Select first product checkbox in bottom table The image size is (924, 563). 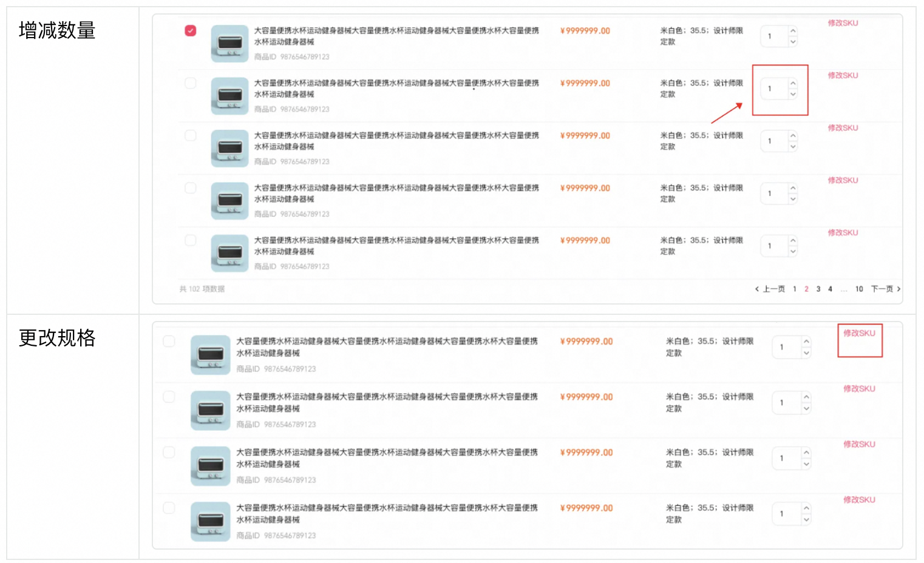tap(169, 342)
